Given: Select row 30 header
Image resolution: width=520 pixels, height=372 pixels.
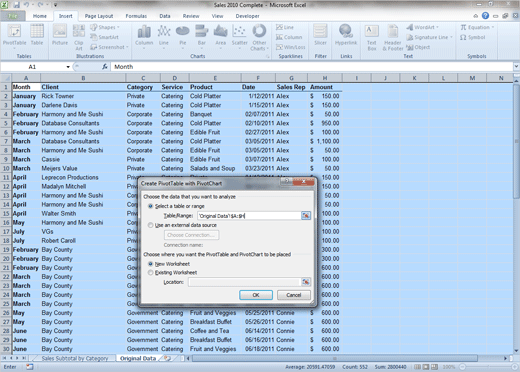Looking at the screenshot, I should coord(6,349).
